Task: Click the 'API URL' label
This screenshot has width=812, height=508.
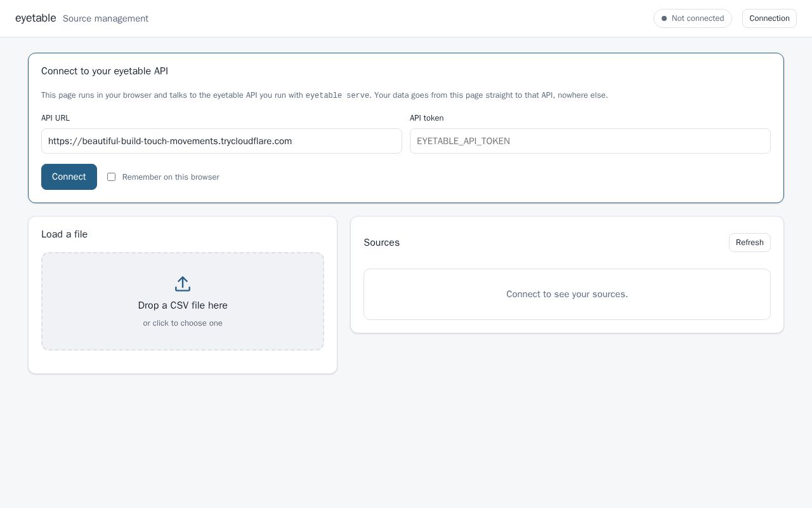Action: 55,118
